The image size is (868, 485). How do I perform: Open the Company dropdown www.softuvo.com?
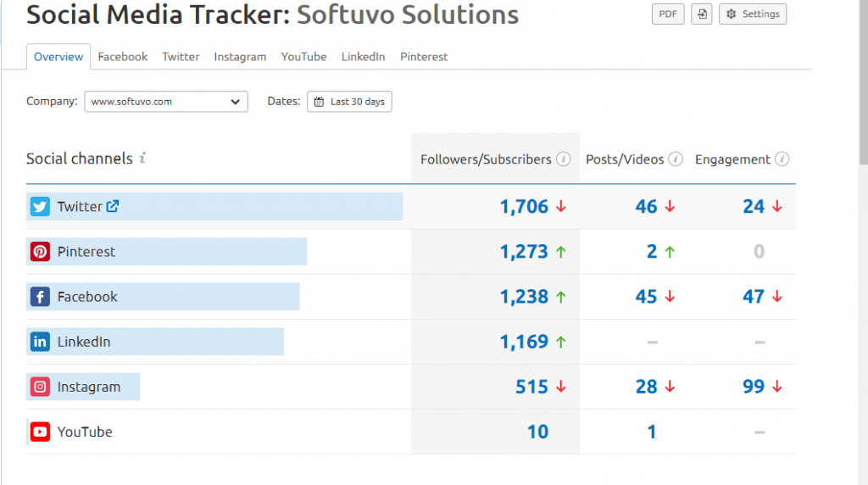point(166,102)
